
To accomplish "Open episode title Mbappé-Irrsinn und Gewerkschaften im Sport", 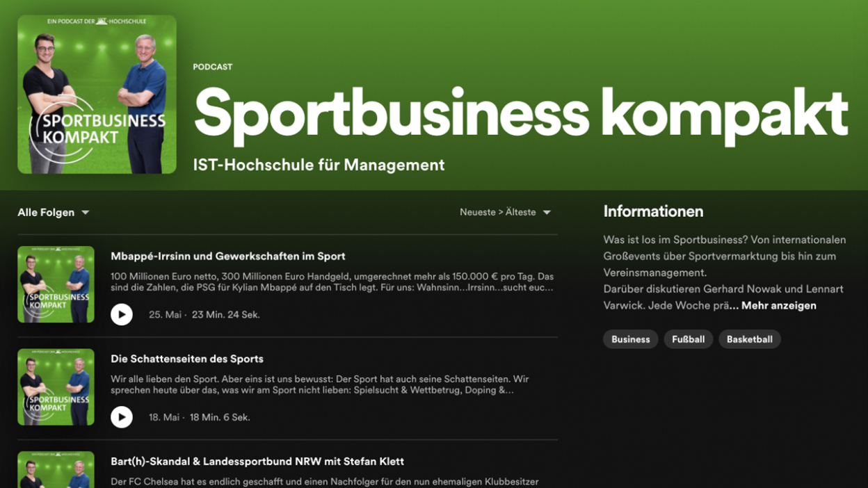I will 228,257.
